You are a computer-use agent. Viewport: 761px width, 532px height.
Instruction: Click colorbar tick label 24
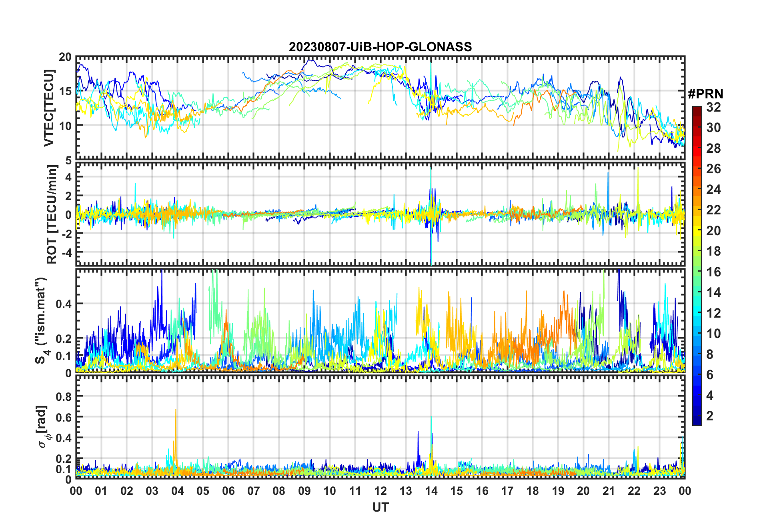point(713,190)
